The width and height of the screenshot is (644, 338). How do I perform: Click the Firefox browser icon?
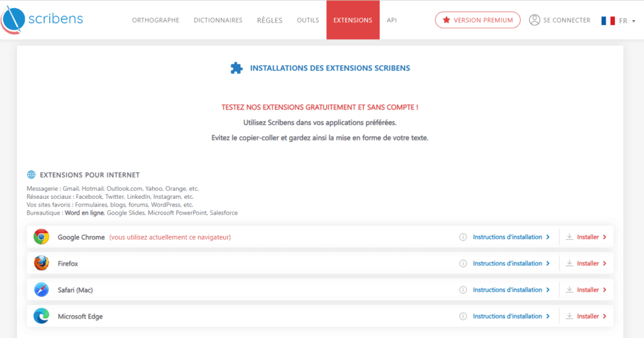(42, 263)
